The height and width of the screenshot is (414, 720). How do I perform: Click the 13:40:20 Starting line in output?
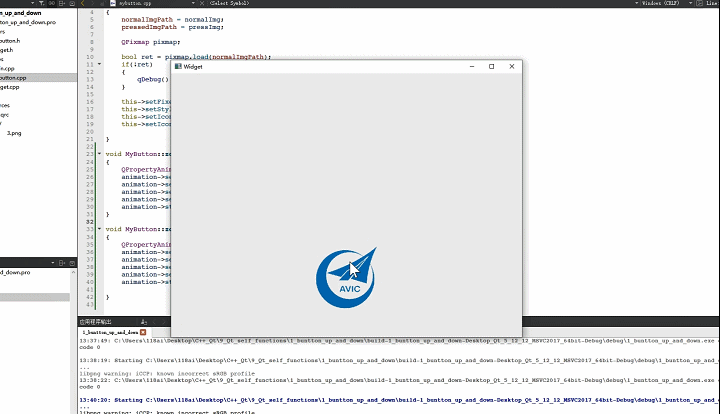pos(398,400)
